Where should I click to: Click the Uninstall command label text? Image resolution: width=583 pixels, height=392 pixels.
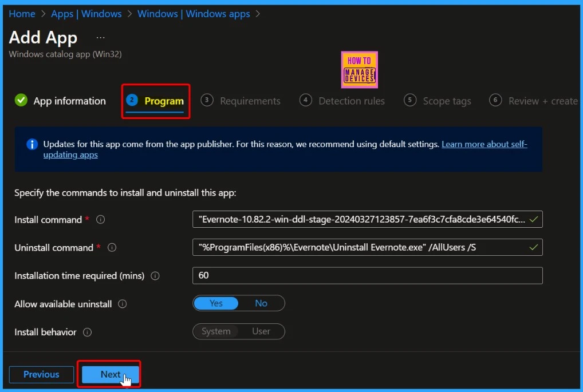pos(53,247)
